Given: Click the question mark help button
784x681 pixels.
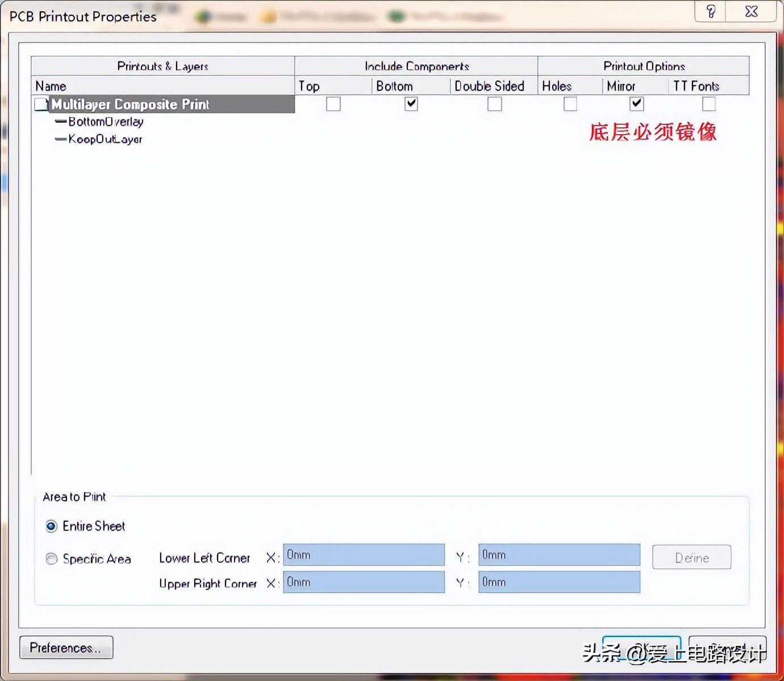Looking at the screenshot, I should 710,12.
